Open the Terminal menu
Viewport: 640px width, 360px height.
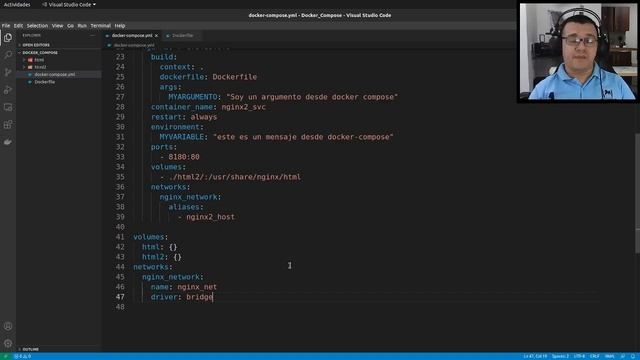(100, 25)
